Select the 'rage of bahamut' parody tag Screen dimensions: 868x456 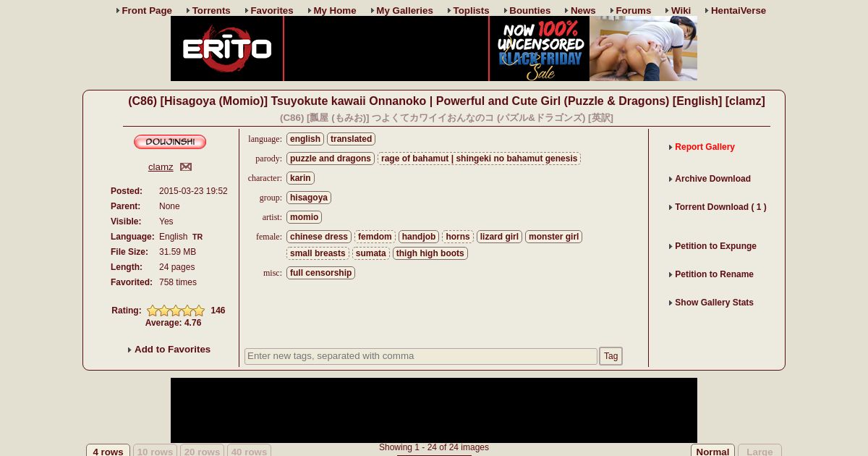(479, 159)
